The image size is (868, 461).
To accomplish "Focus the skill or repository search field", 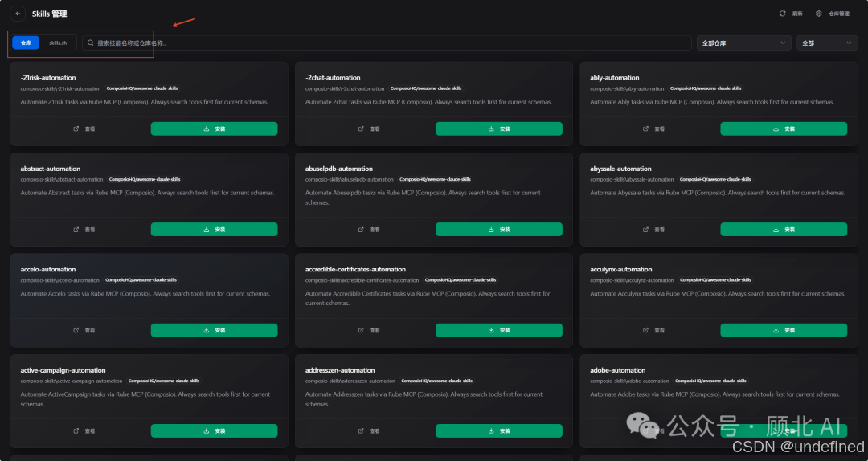I will tap(387, 43).
